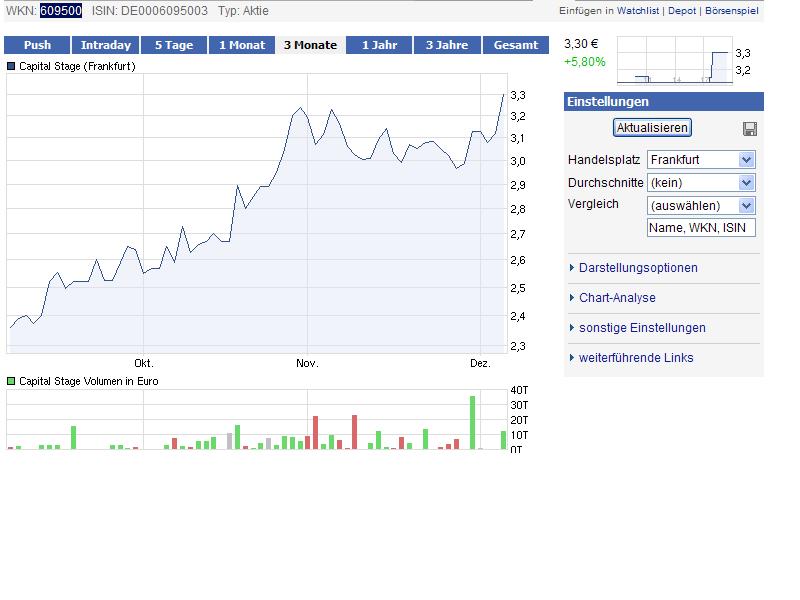
Task: Open the Handelsplatz Frankfurt dropdown
Action: [x=701, y=160]
